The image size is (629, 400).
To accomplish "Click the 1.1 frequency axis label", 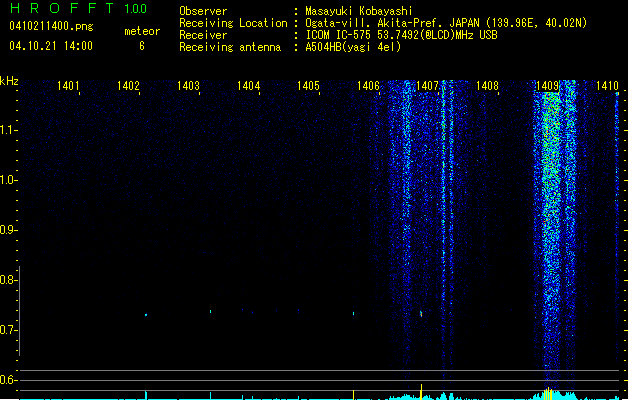I will 7,130.
